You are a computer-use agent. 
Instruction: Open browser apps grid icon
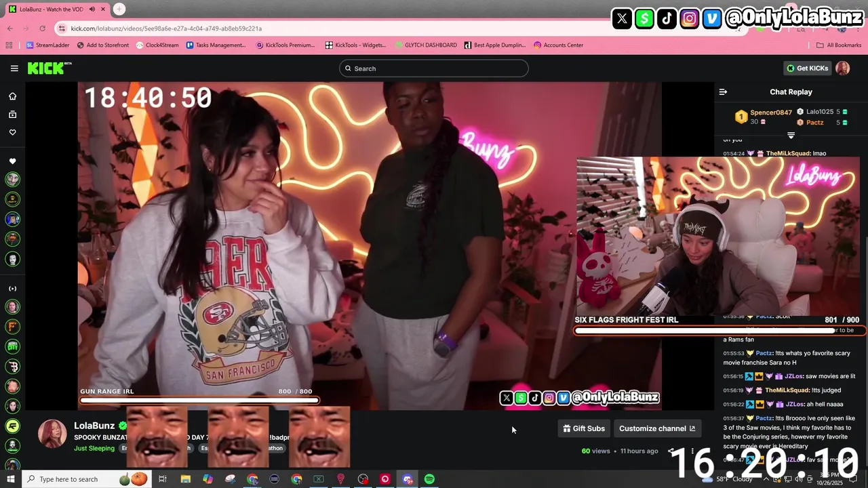9,45
